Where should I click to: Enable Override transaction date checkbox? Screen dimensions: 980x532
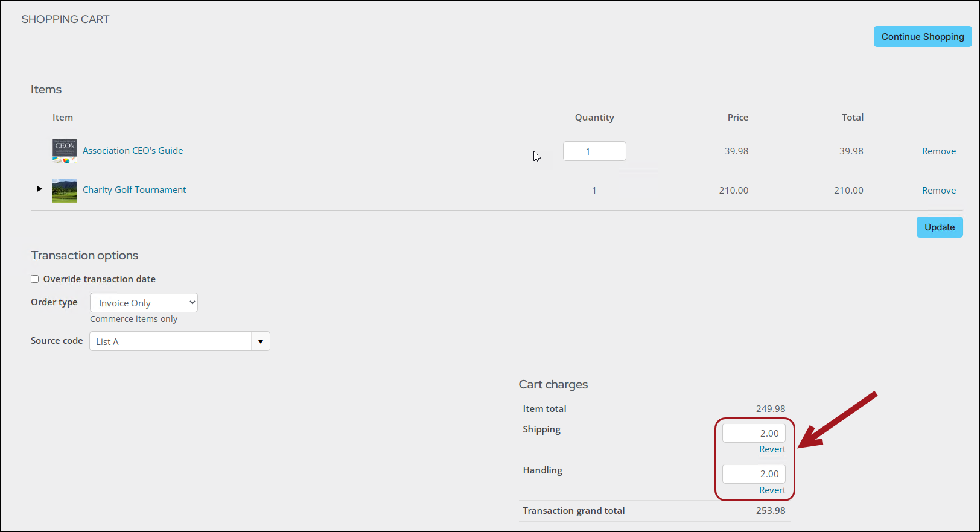35,279
